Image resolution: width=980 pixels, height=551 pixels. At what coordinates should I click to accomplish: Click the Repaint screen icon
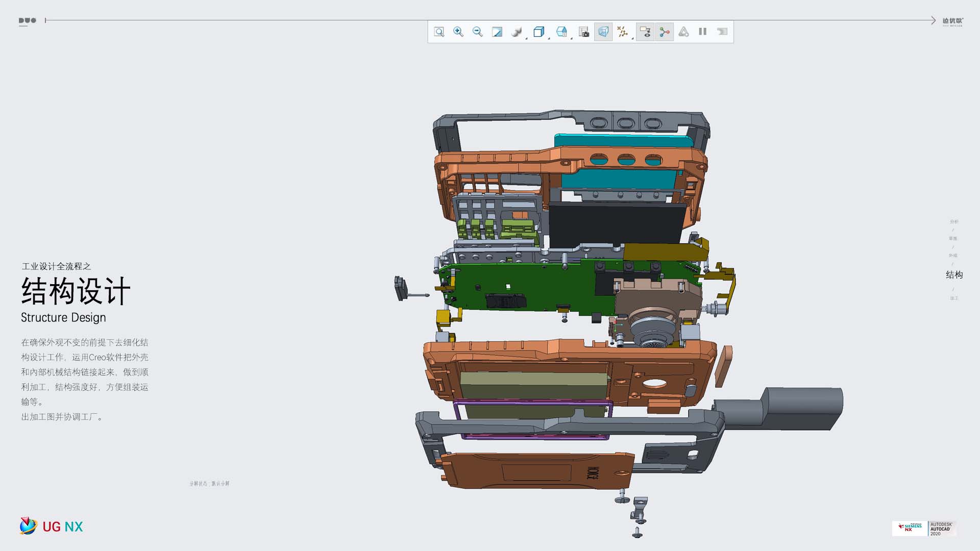[497, 32]
